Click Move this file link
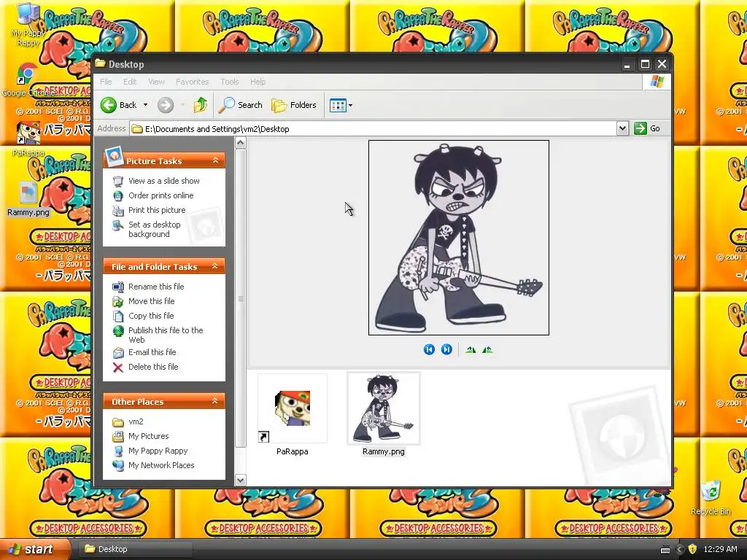This screenshot has height=560, width=747. tap(152, 301)
